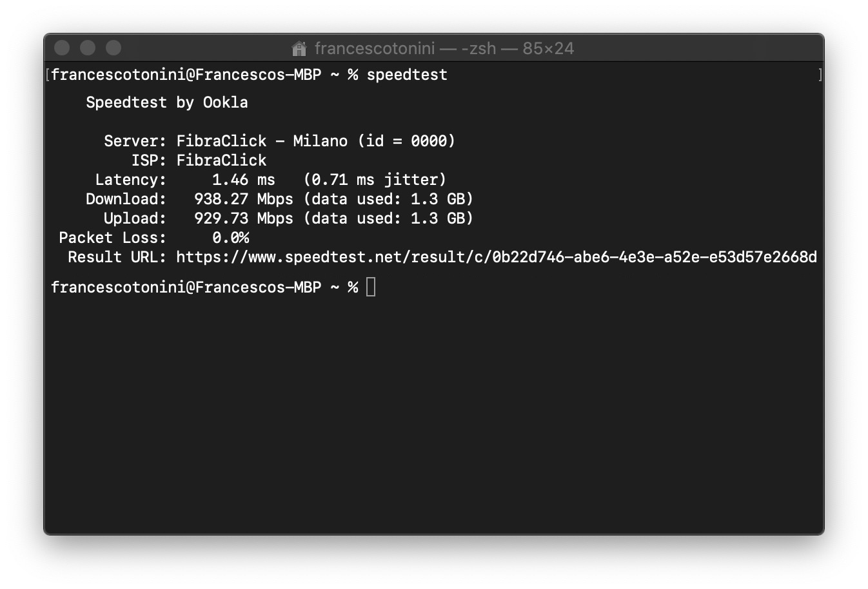Click the server '(id = 0000)' text
The image size is (868, 589).
pyautogui.click(x=406, y=141)
